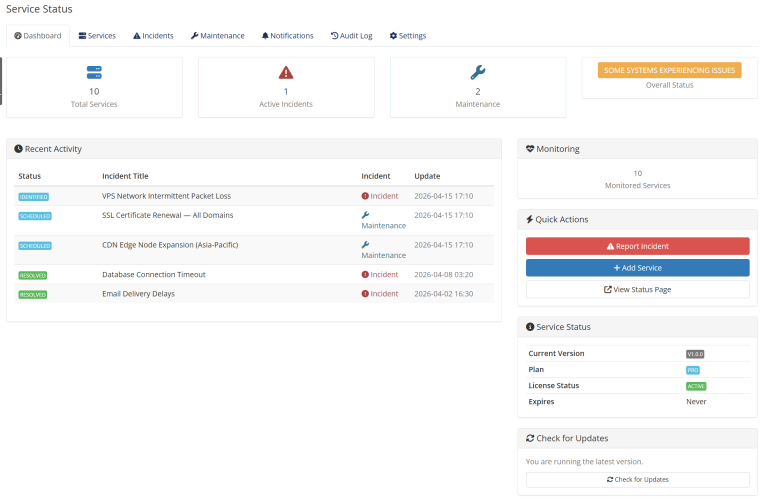Open the Dashboard tab
This screenshot has width=765, height=502.
point(38,36)
